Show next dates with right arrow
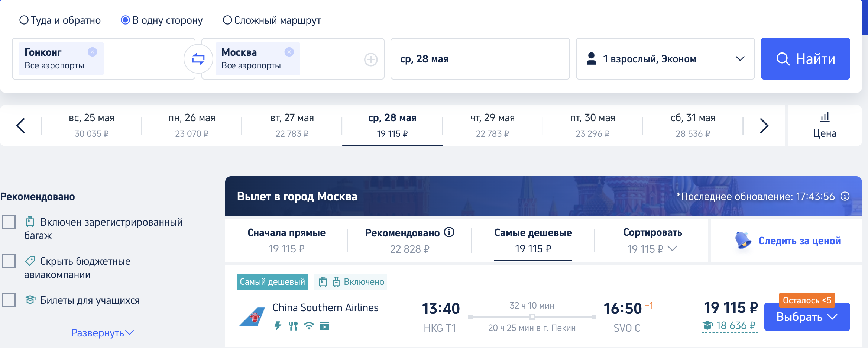The height and width of the screenshot is (348, 868). (764, 126)
